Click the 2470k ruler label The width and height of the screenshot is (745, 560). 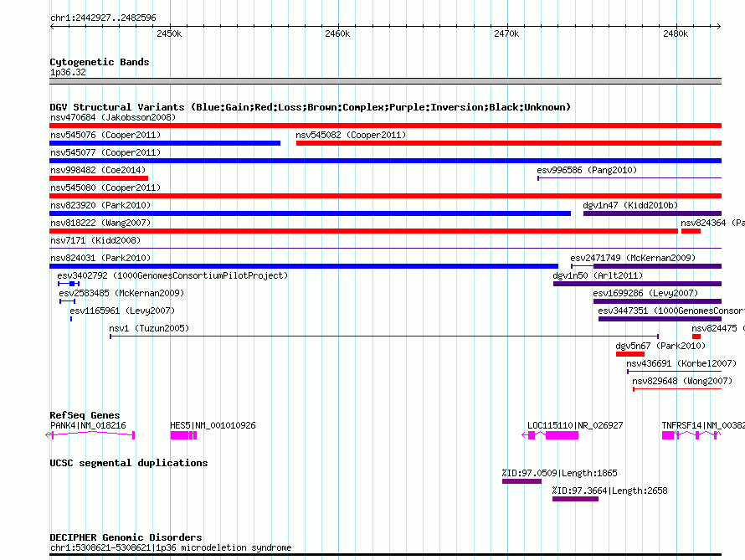pyautogui.click(x=506, y=33)
